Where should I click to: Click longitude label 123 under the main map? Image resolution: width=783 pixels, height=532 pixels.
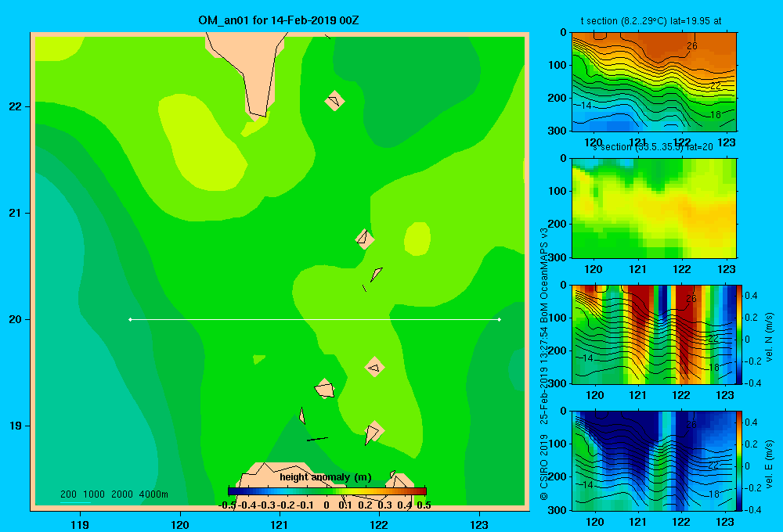point(479,525)
